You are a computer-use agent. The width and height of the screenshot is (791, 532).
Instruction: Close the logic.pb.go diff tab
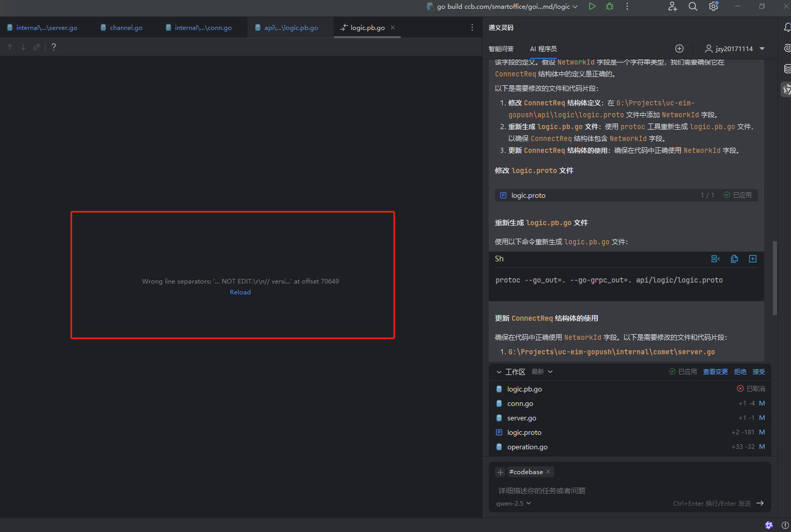(393, 27)
